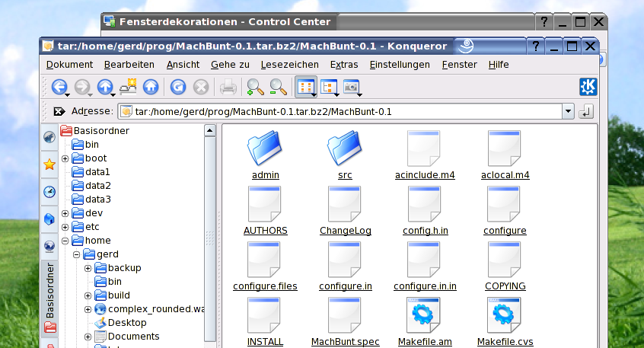The width and height of the screenshot is (644, 348).
Task: Click Konqueror title bar help question button
Action: click(535, 46)
